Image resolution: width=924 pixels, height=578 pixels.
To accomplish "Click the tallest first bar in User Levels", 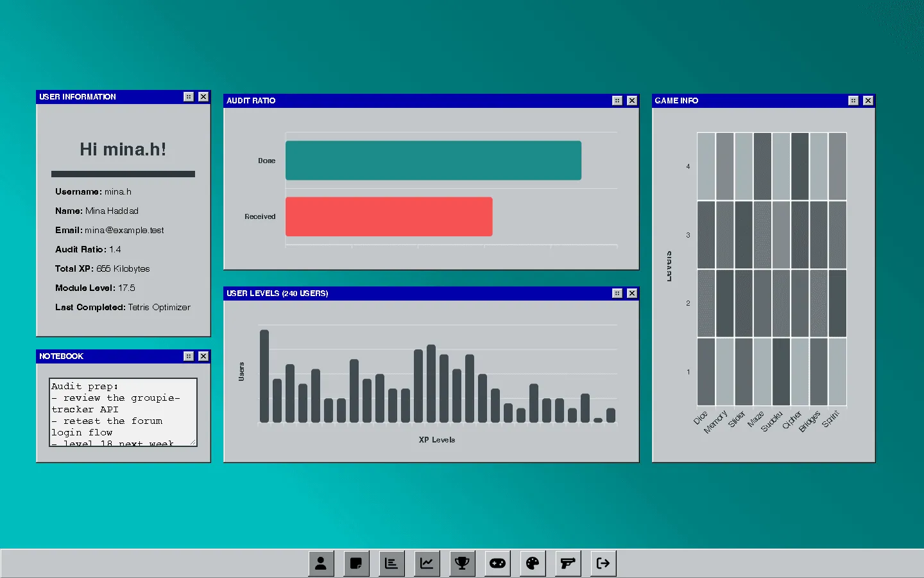I will click(264, 376).
